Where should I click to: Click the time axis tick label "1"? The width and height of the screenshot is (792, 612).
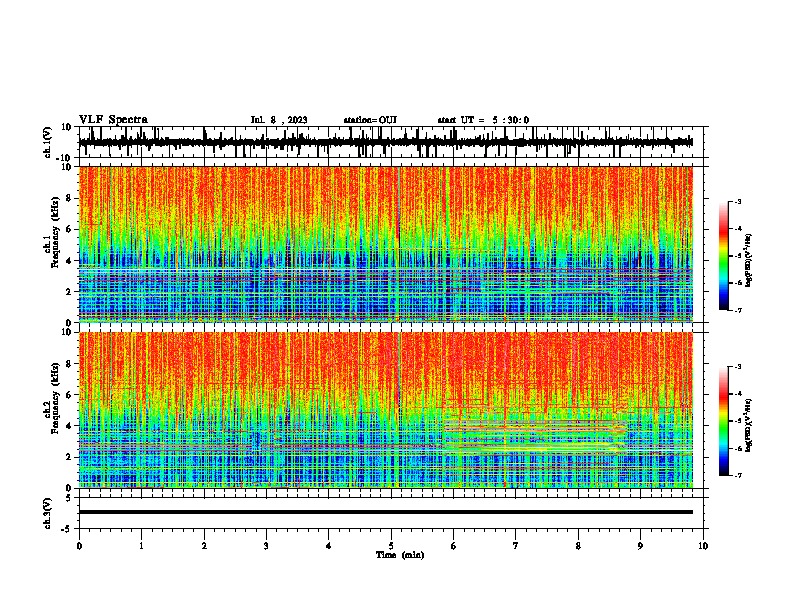(141, 546)
